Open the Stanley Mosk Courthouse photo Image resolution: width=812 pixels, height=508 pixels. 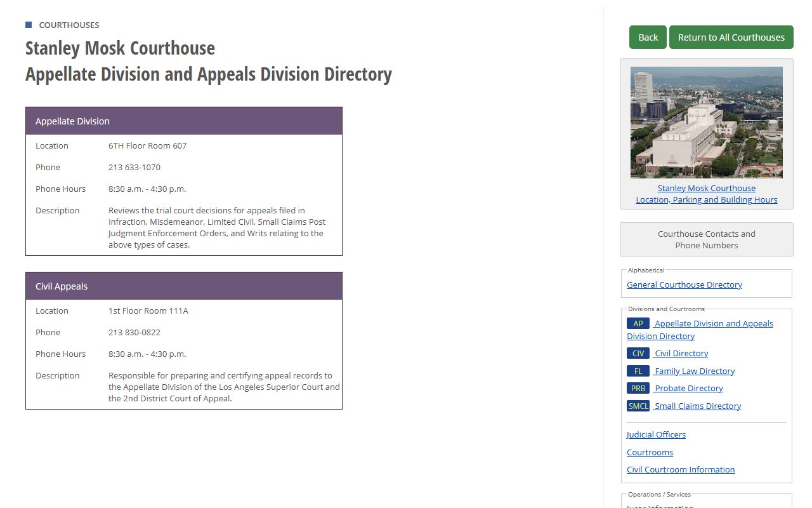coord(707,123)
